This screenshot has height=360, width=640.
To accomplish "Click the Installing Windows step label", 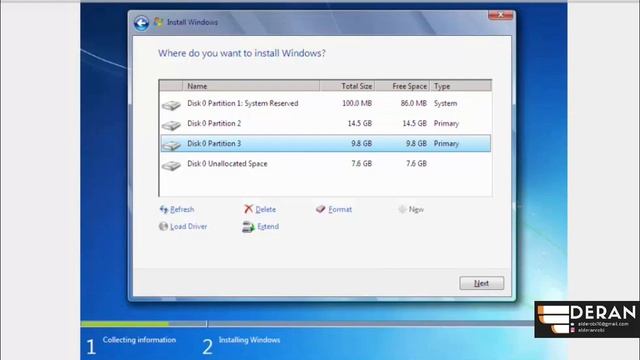I will pos(249,340).
